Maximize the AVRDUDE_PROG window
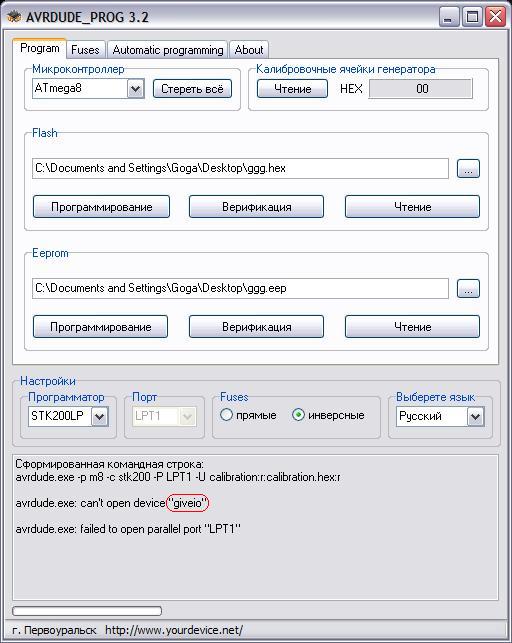The height and width of the screenshot is (643, 512). click(472, 17)
